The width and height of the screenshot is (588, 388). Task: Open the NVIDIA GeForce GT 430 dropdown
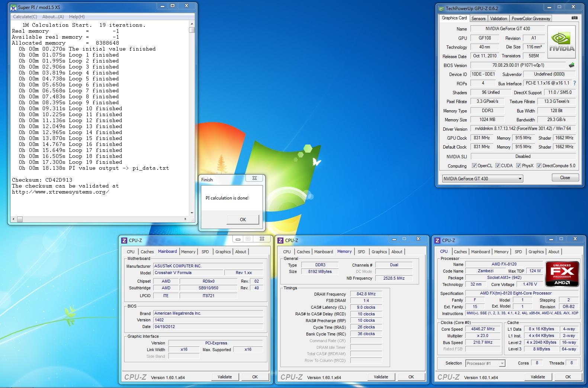[482, 178]
